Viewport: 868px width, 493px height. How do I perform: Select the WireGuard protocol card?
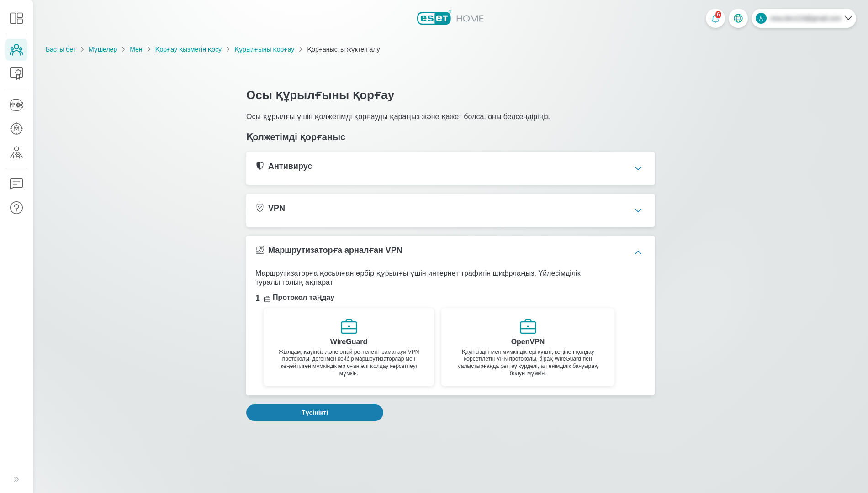(x=349, y=347)
